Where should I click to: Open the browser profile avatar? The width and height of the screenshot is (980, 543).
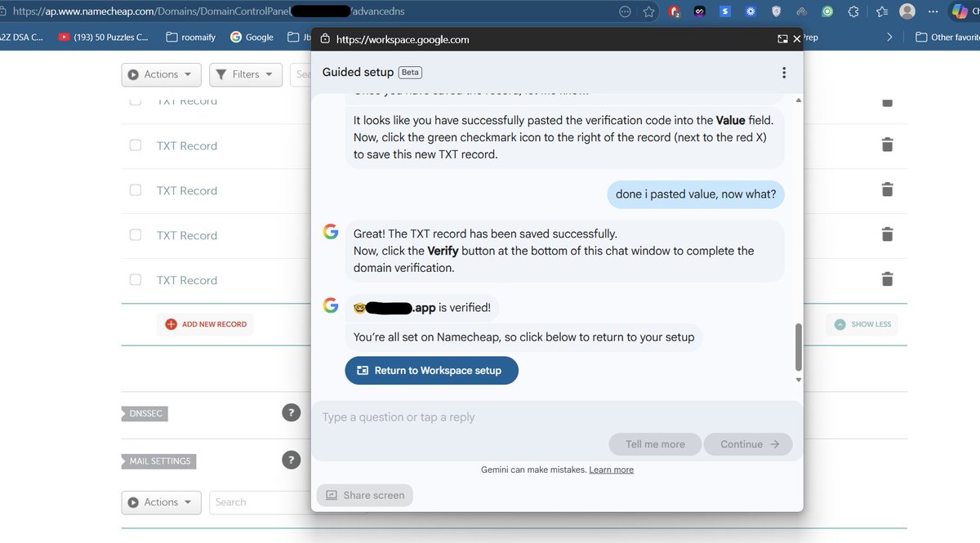[x=907, y=11]
